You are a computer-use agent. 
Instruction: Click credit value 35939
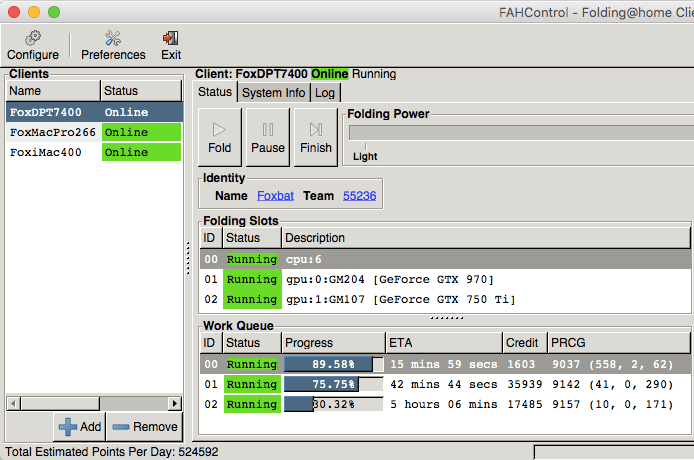[x=525, y=384]
